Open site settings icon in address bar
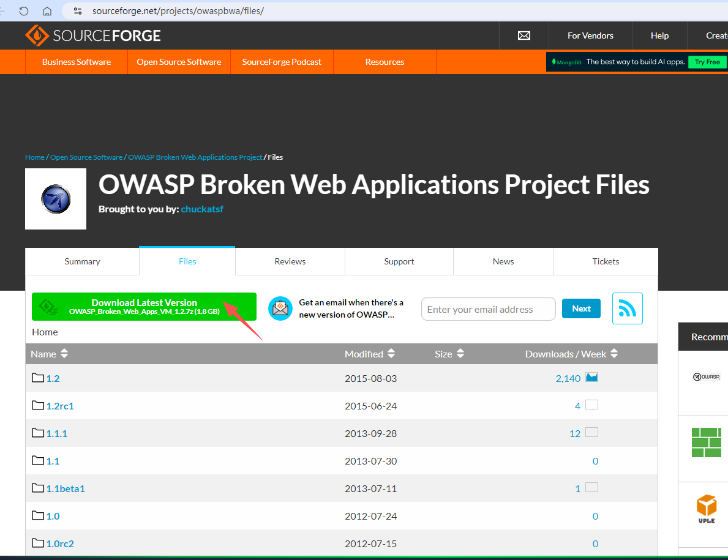Screen dimensions: 728x560 [x=78, y=10]
